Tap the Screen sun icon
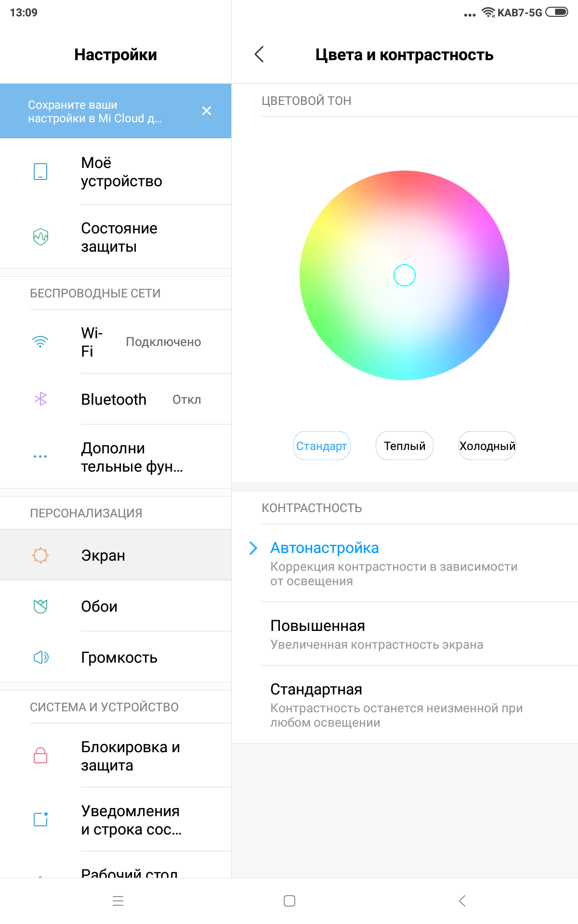This screenshot has height=924, width=578. pos(40,555)
